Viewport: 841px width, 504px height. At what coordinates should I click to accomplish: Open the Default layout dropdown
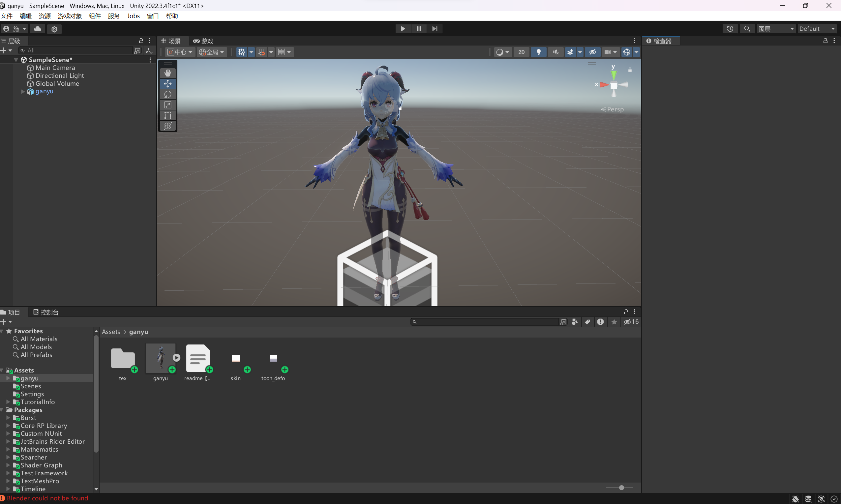tap(817, 29)
